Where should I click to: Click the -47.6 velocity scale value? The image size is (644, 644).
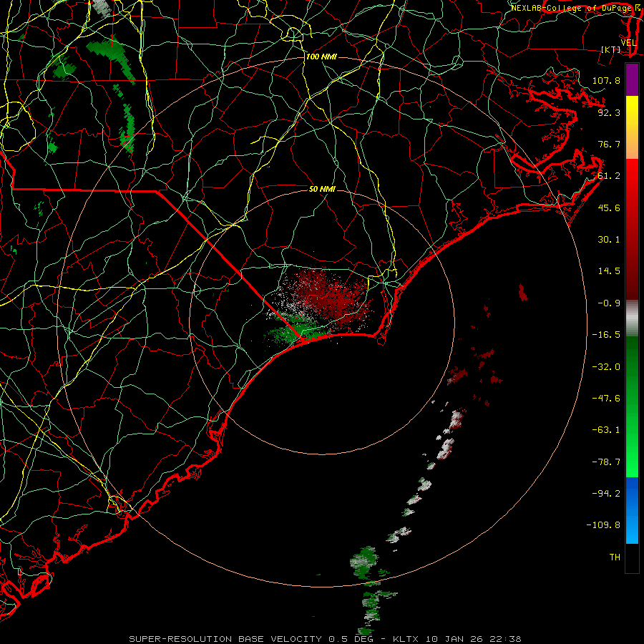(606, 399)
